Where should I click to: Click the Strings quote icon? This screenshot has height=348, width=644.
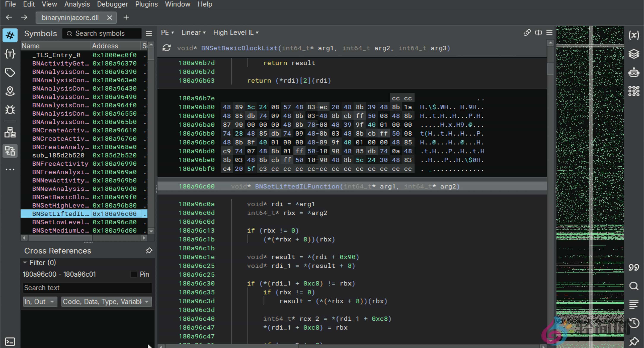point(634,267)
